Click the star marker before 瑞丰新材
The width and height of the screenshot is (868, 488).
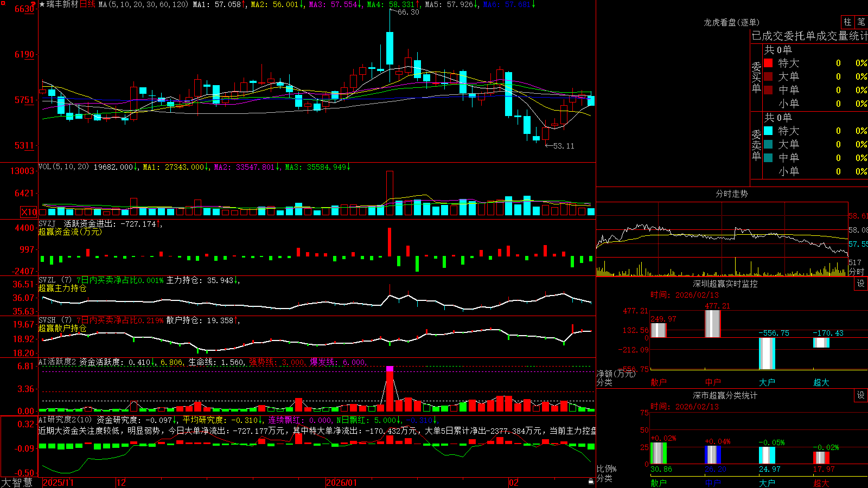pos(42,4)
